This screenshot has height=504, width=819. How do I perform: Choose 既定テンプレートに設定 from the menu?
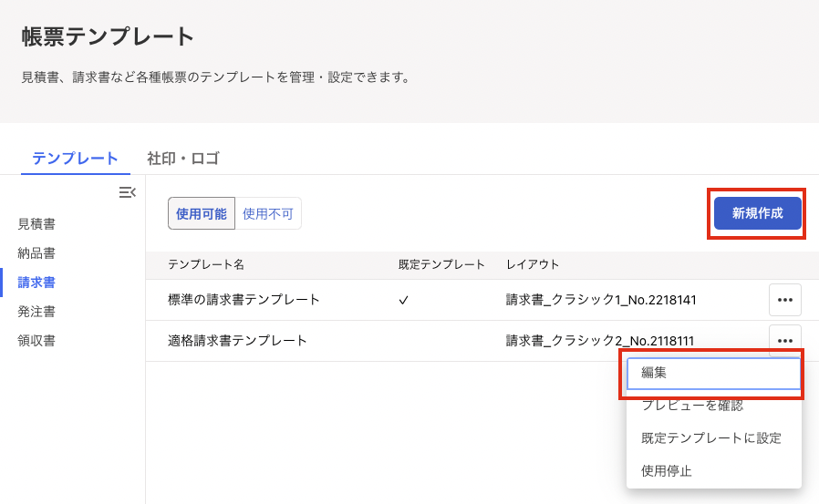[713, 438]
